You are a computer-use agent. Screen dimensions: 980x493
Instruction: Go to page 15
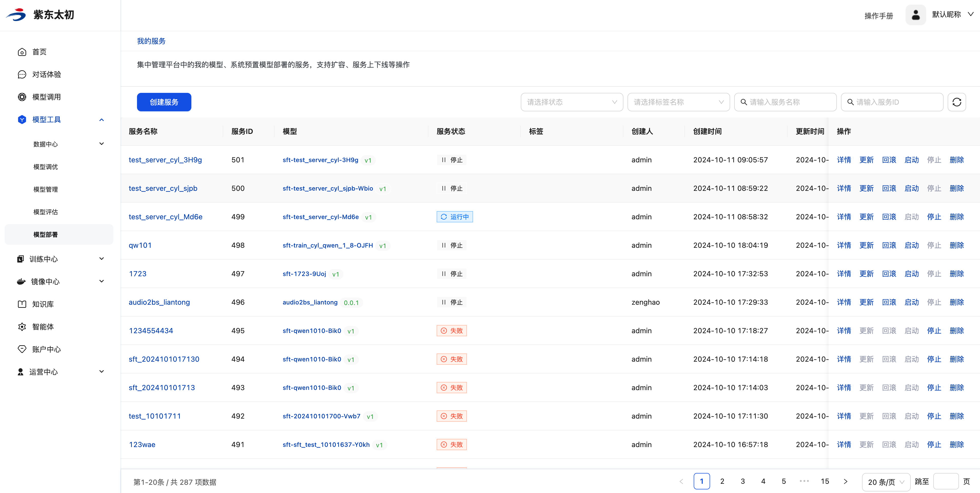click(825, 481)
